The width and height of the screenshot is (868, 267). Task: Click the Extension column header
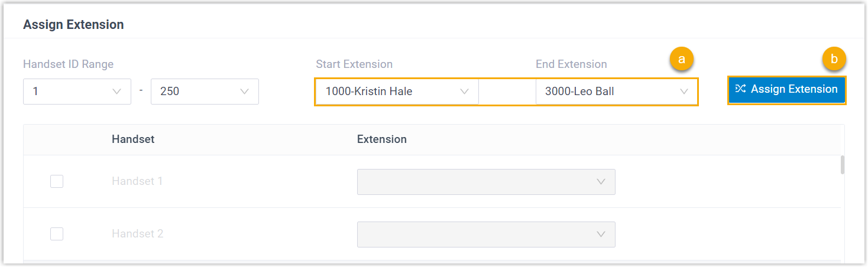tap(381, 139)
